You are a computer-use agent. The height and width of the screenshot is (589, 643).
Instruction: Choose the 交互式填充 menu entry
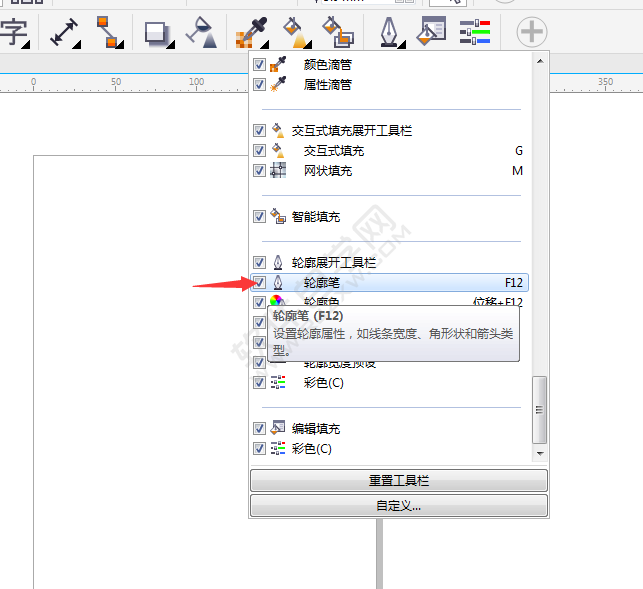click(x=389, y=151)
